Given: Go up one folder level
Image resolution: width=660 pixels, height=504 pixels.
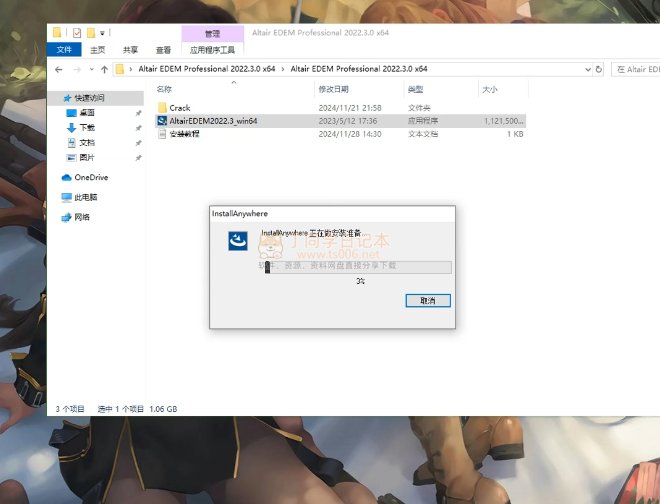Looking at the screenshot, I should (x=104, y=69).
